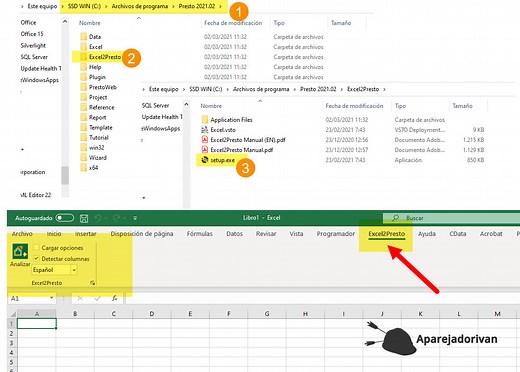Click the save icon in Excel's title bar

point(84,218)
